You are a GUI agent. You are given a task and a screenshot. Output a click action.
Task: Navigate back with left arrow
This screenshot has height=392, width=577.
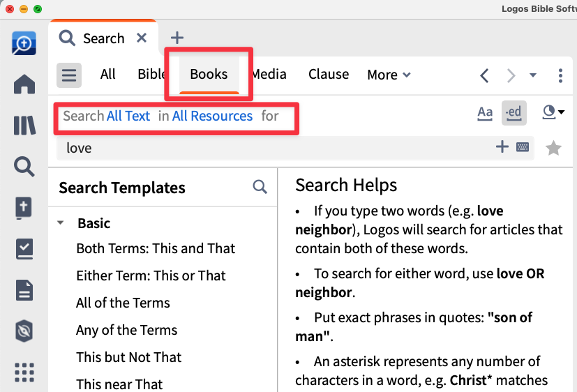[x=485, y=76]
